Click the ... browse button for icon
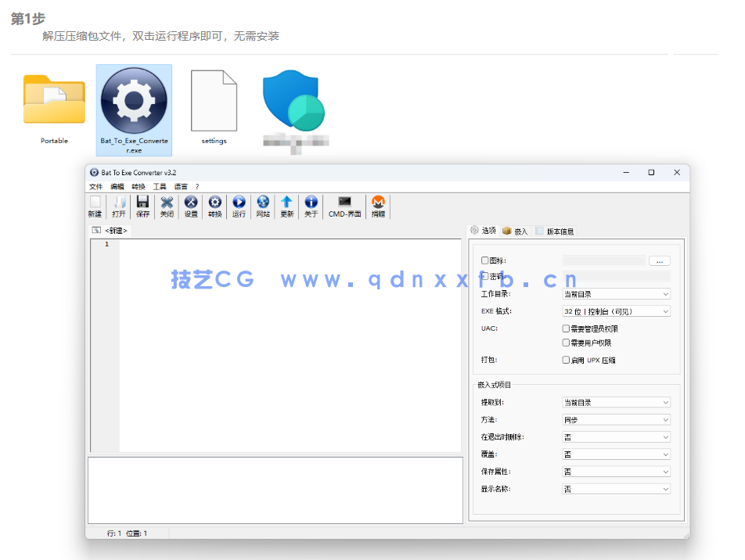This screenshot has width=745, height=560. (658, 260)
